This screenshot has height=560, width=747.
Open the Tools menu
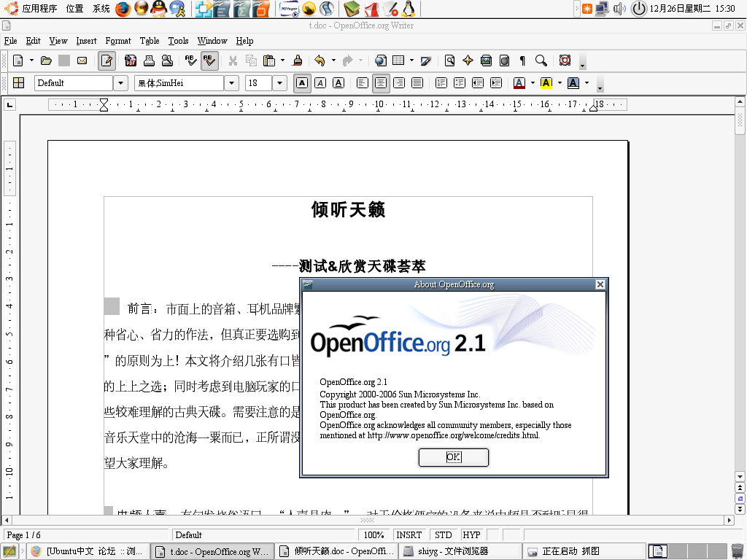(x=178, y=41)
